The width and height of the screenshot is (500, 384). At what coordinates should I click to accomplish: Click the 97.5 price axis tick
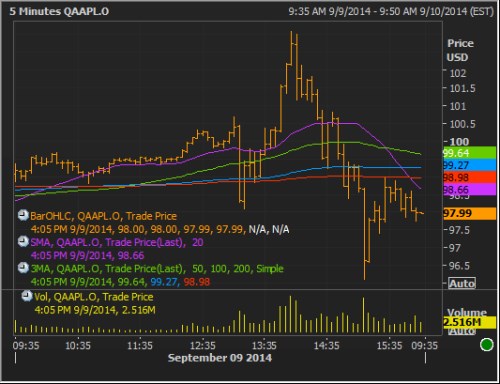(459, 230)
